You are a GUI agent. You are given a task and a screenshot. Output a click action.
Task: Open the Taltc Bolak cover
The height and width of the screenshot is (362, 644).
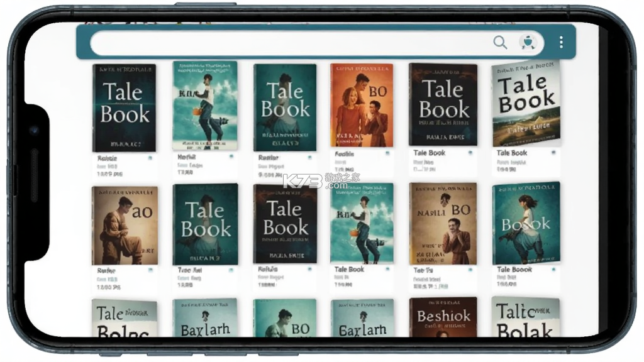click(525, 317)
